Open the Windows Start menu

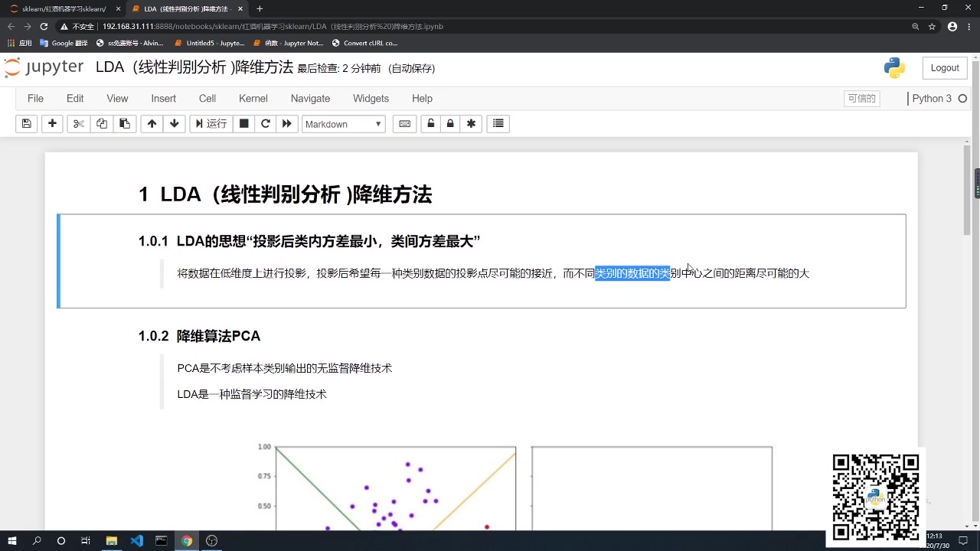tap(11, 540)
